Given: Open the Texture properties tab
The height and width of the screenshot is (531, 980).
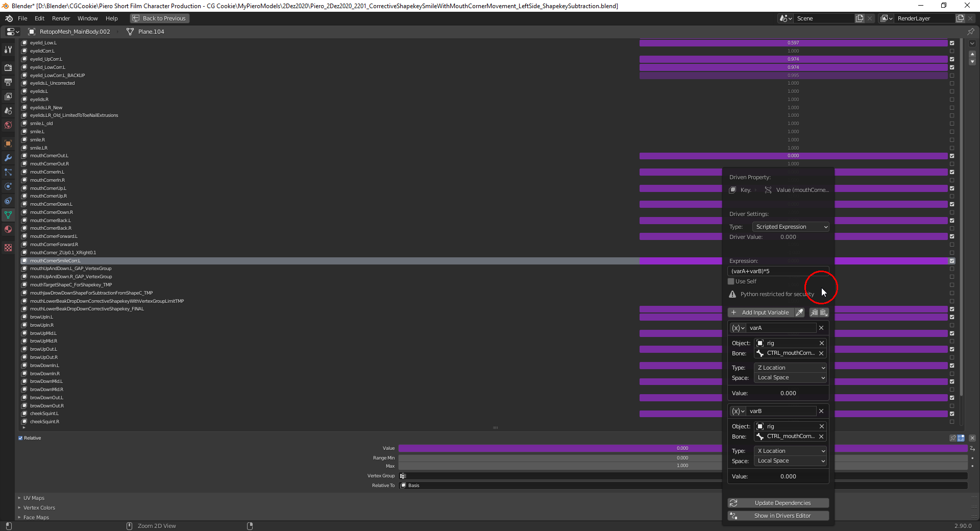Looking at the screenshot, I should coord(8,248).
